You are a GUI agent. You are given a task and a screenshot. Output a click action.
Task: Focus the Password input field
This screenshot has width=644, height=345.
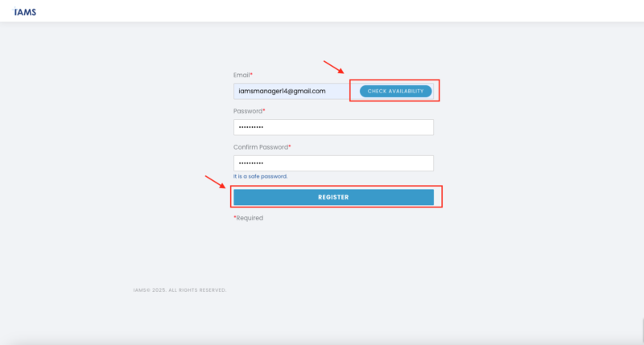click(333, 127)
